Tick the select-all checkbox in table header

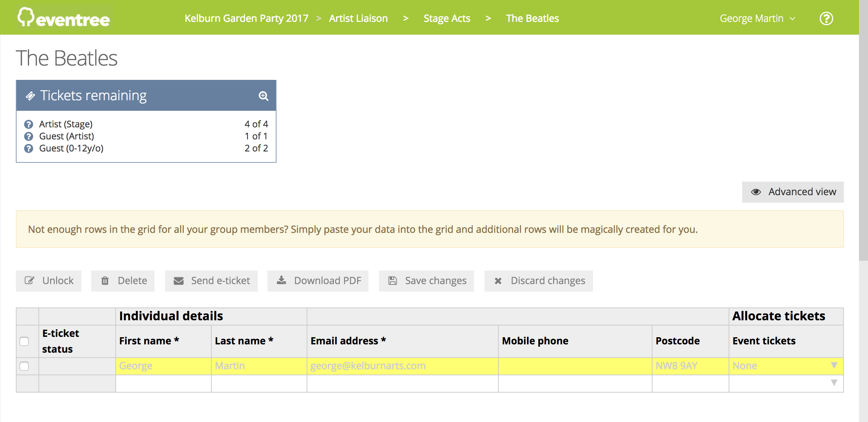24,341
